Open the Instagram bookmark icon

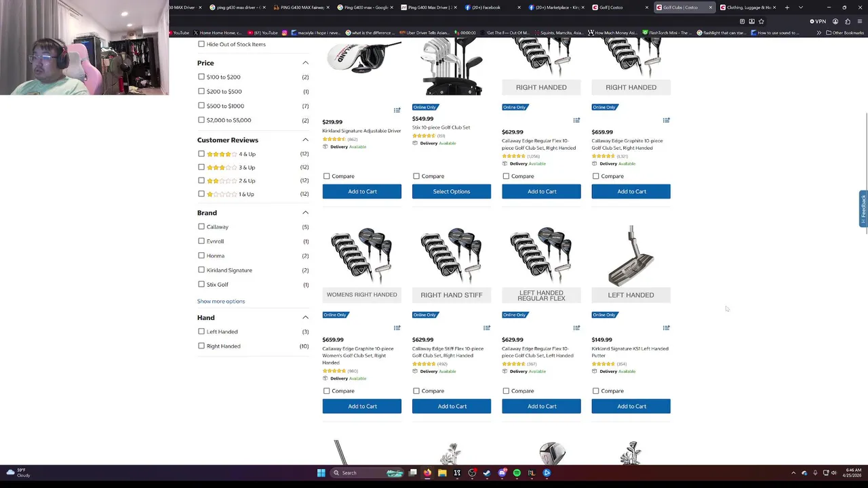(284, 33)
